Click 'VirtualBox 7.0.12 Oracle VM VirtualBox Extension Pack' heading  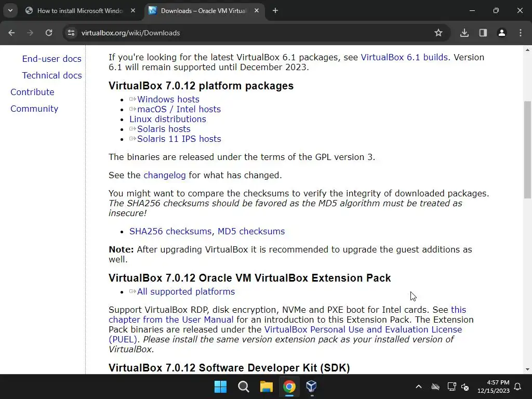250,278
